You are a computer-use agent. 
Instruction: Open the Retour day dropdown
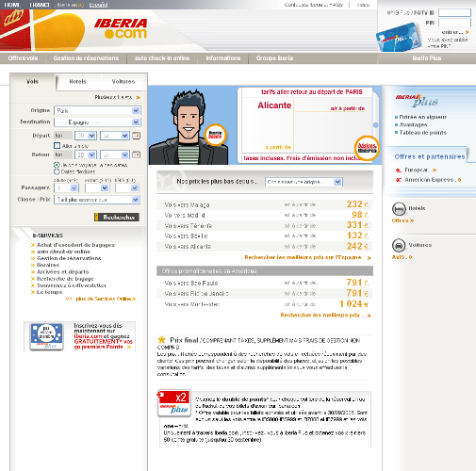pos(86,154)
